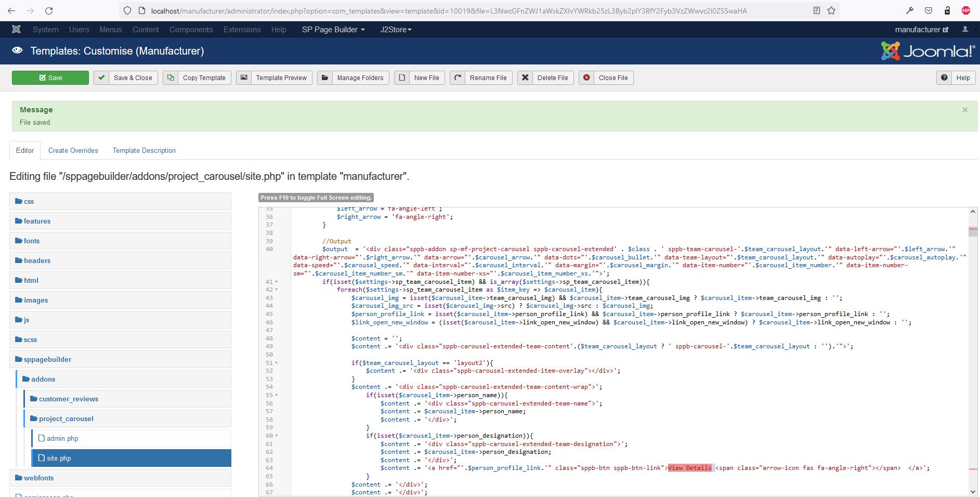Screen dimensions: 980x497
Task: Click the green Save button
Action: 50,78
